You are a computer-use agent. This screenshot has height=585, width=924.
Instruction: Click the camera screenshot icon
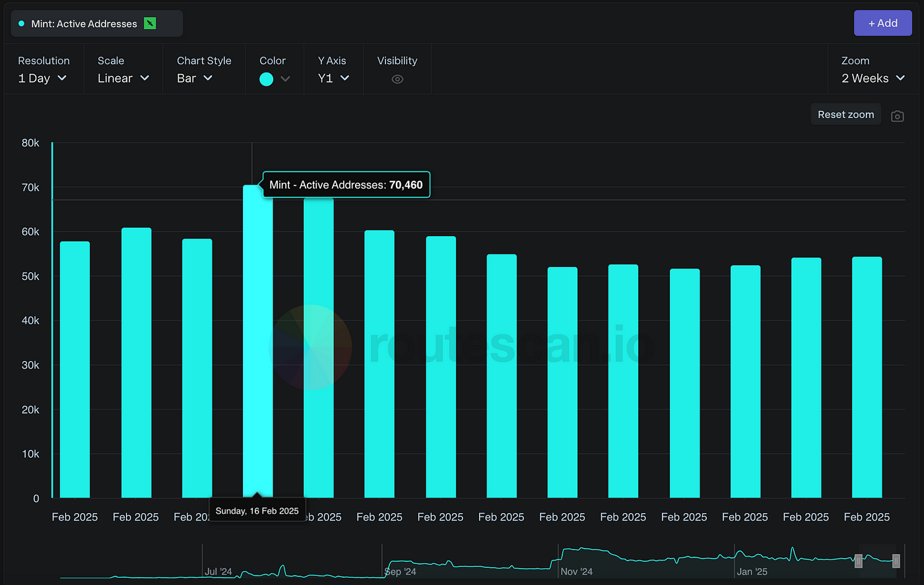click(897, 116)
